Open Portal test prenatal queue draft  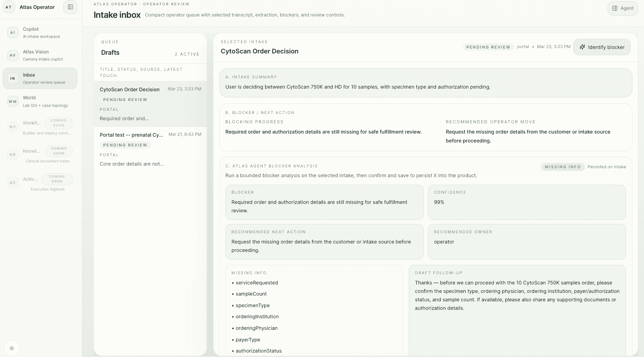click(150, 150)
